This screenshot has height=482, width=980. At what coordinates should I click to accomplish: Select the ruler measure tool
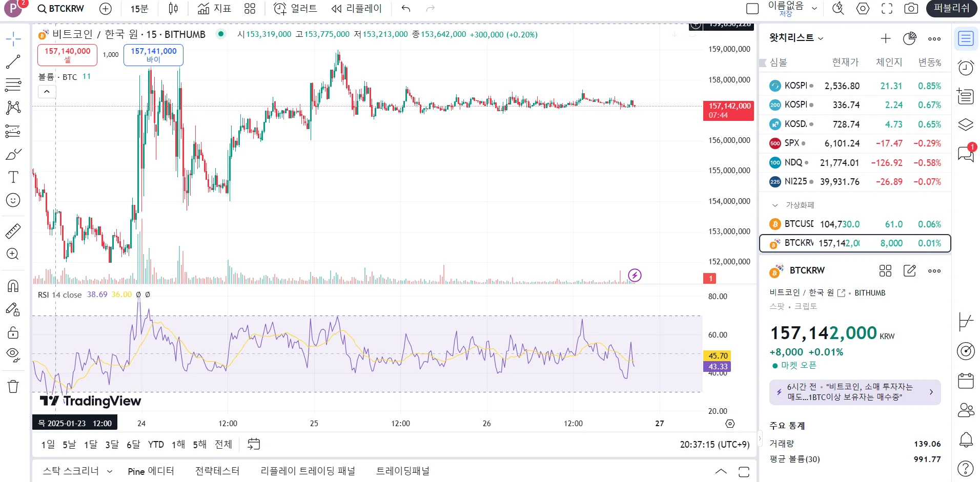pyautogui.click(x=13, y=231)
